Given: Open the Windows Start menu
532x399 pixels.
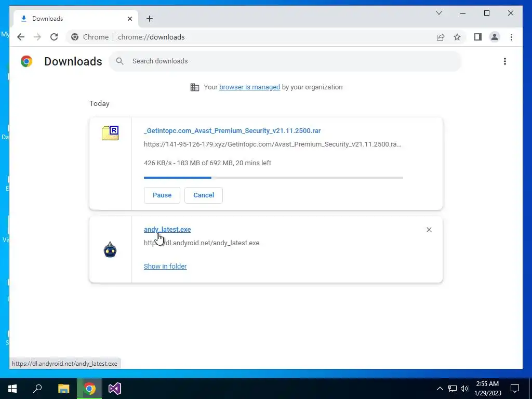Looking at the screenshot, I should pyautogui.click(x=12, y=389).
